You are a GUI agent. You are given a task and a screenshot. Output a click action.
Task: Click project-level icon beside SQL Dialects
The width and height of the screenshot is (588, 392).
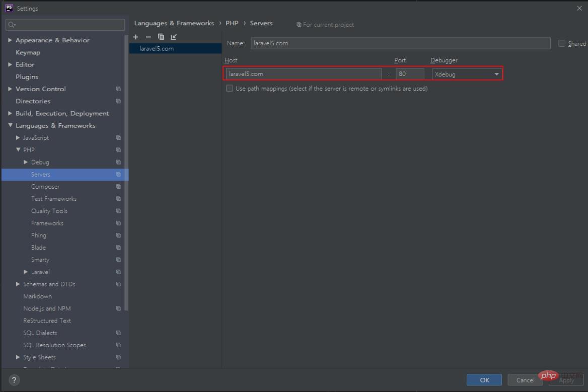tap(118, 333)
